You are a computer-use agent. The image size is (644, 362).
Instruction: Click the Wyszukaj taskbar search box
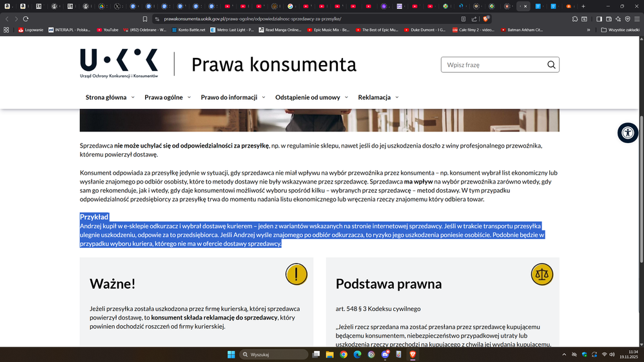point(273,355)
